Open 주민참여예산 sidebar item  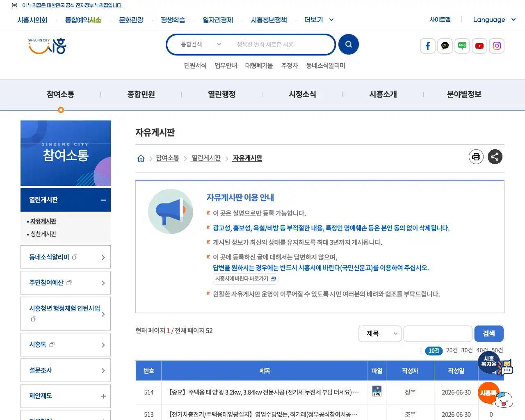66,283
